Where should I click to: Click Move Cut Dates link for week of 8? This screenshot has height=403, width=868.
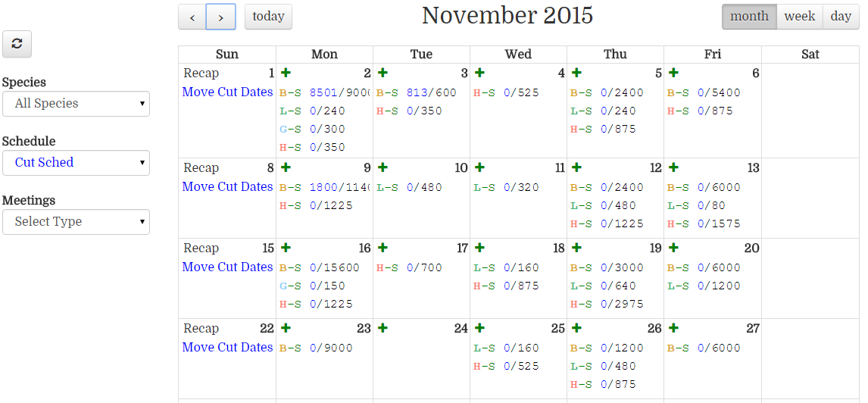[x=227, y=186]
